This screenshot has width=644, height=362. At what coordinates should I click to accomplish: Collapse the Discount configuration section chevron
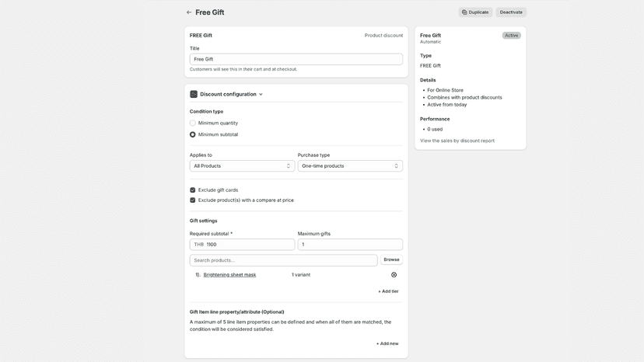[261, 95]
